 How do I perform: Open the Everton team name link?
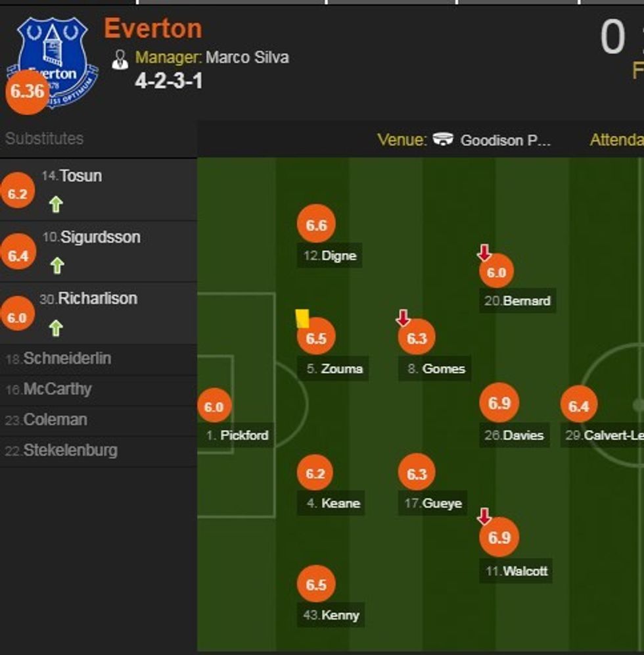[x=153, y=29]
